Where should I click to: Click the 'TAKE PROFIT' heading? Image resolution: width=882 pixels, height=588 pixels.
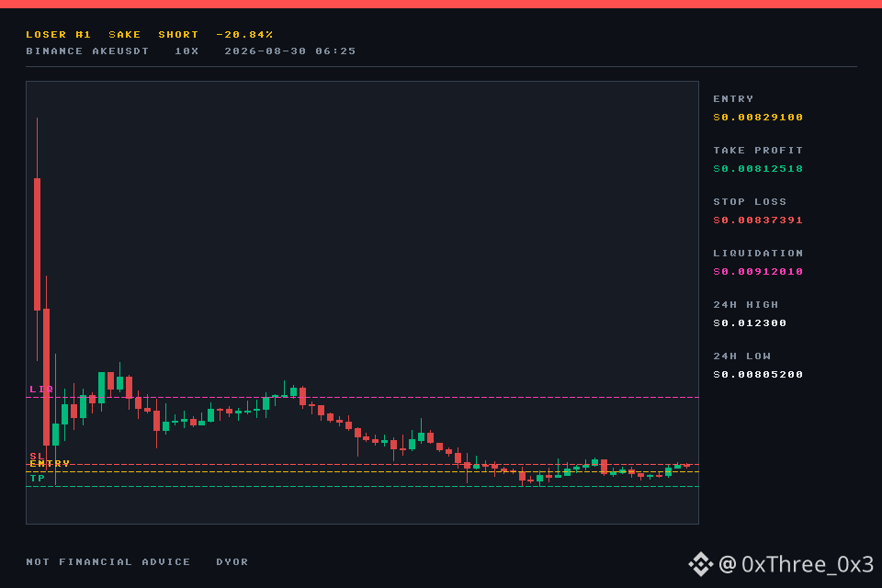[758, 151]
